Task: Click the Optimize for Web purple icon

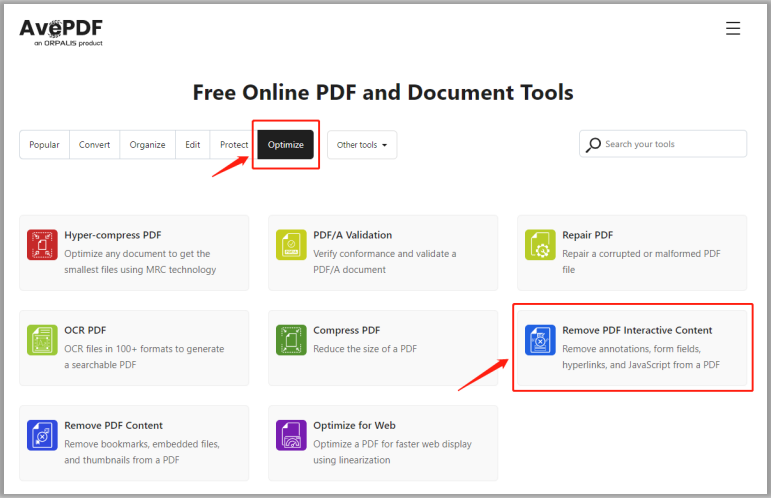Action: click(x=291, y=435)
